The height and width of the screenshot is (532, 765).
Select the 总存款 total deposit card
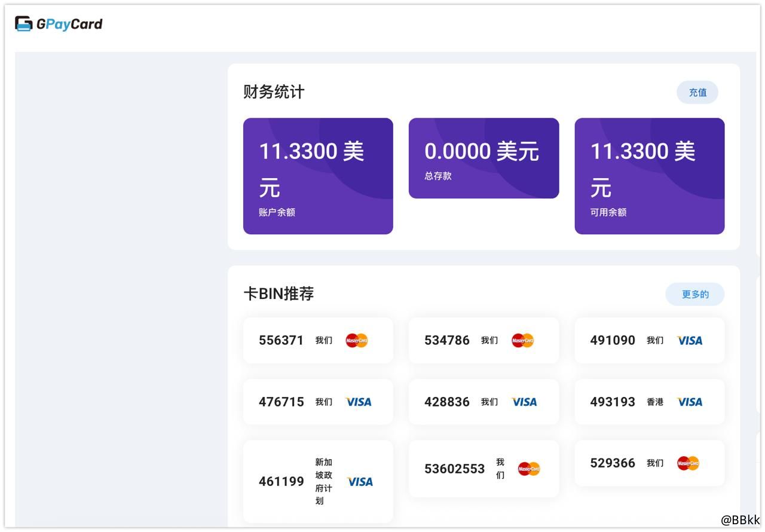click(484, 158)
